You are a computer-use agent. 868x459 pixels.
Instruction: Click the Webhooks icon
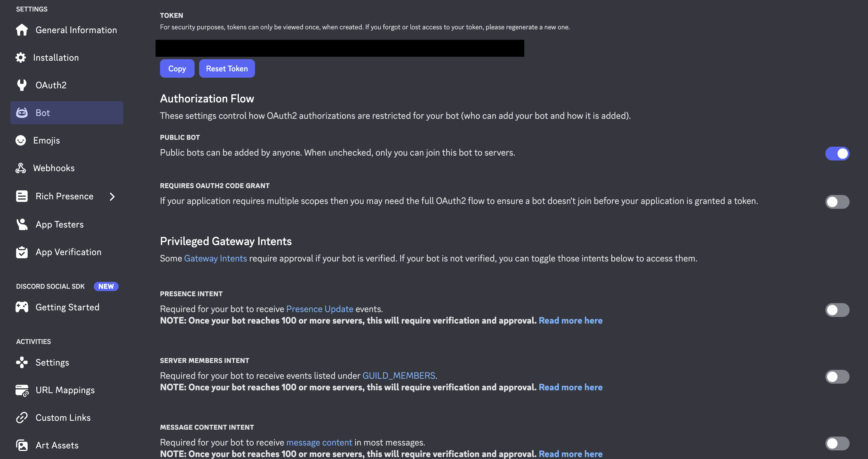pos(22,168)
